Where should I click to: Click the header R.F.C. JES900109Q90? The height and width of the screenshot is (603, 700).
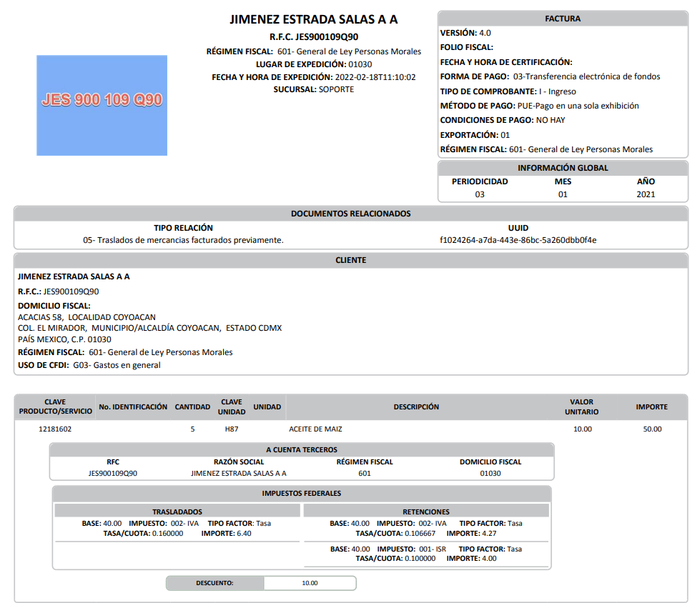tap(314, 37)
